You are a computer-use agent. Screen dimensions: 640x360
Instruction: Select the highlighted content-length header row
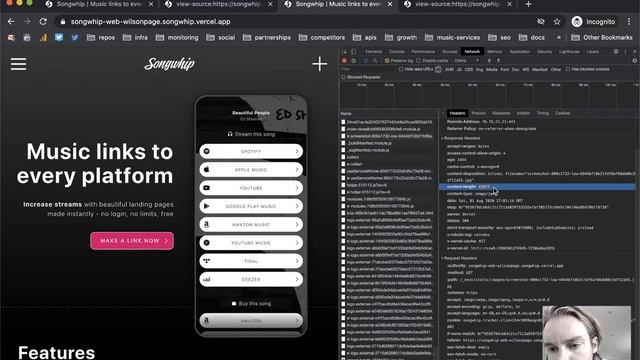[x=537, y=187]
